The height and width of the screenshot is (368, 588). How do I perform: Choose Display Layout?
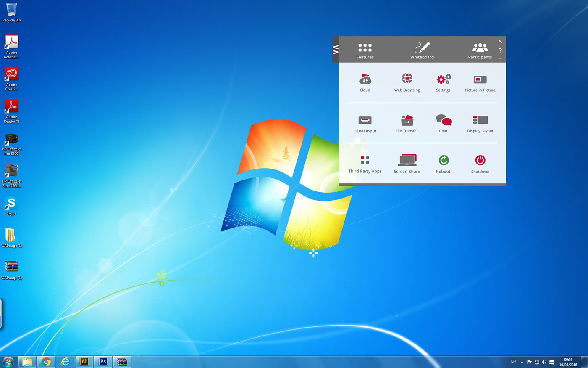[480, 124]
